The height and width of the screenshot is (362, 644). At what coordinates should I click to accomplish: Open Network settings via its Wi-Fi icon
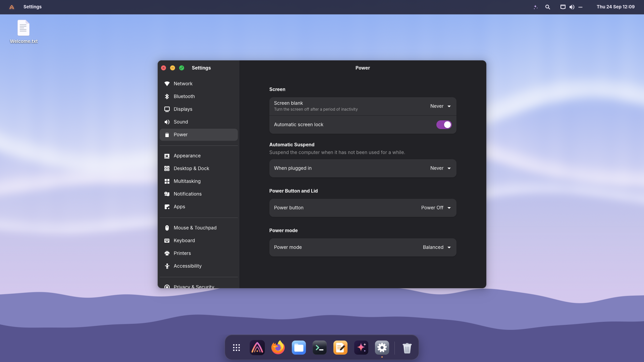click(167, 84)
